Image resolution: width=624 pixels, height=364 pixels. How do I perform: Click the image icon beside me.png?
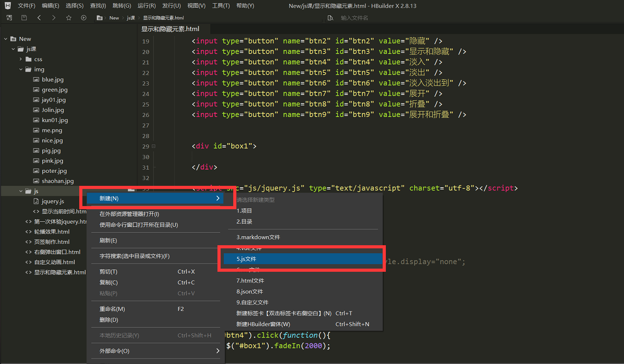36,130
